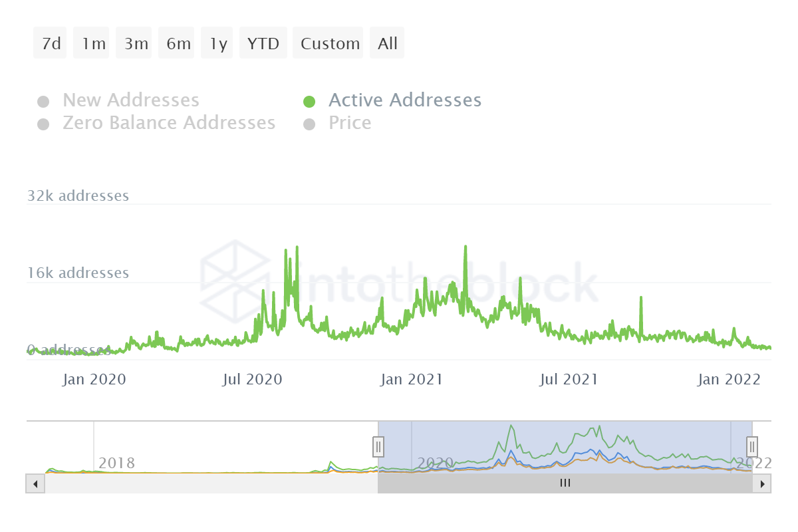
Task: Open the Custom date range picker
Action: pyautogui.click(x=330, y=44)
